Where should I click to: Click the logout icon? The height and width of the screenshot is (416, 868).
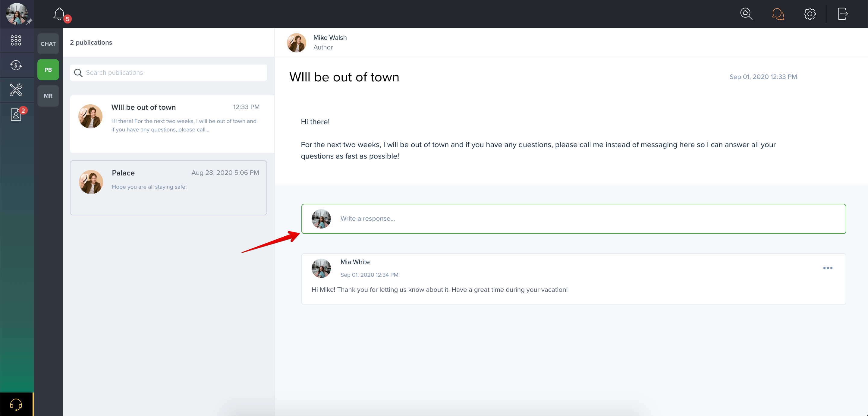pos(842,14)
